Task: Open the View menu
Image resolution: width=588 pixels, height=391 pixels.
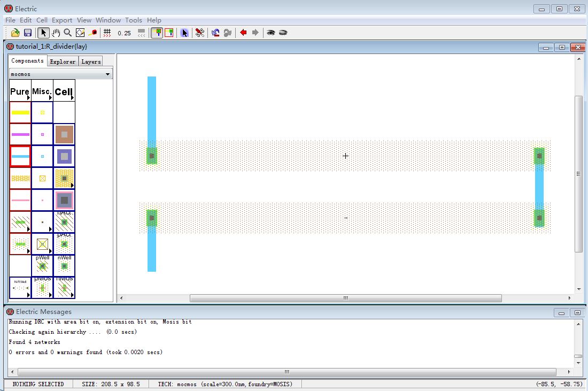Action: point(84,20)
